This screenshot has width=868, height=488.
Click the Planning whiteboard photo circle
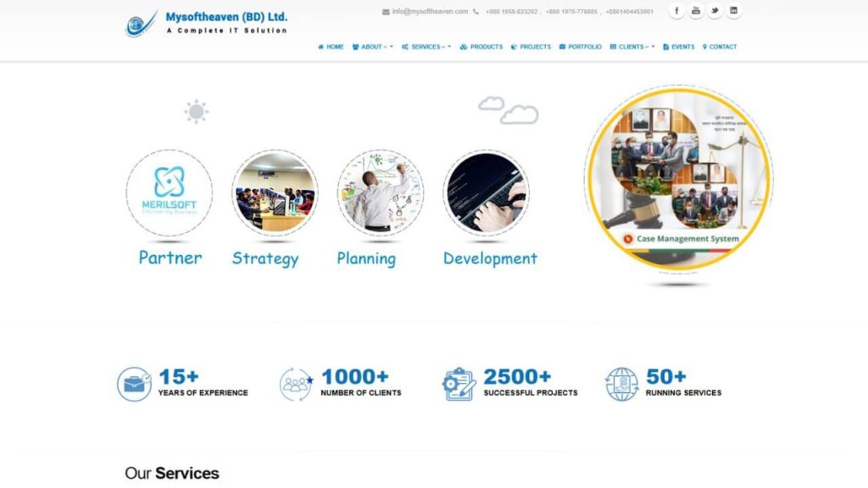381,193
